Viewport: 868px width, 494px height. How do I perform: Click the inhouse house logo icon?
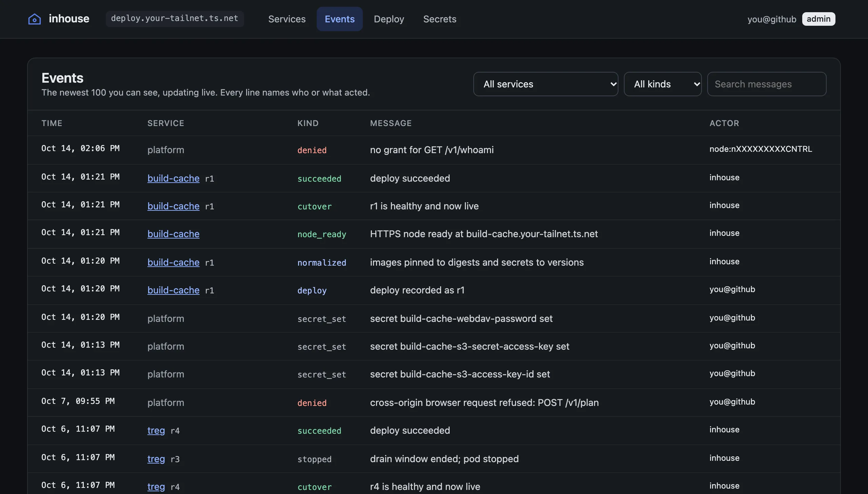coord(34,19)
